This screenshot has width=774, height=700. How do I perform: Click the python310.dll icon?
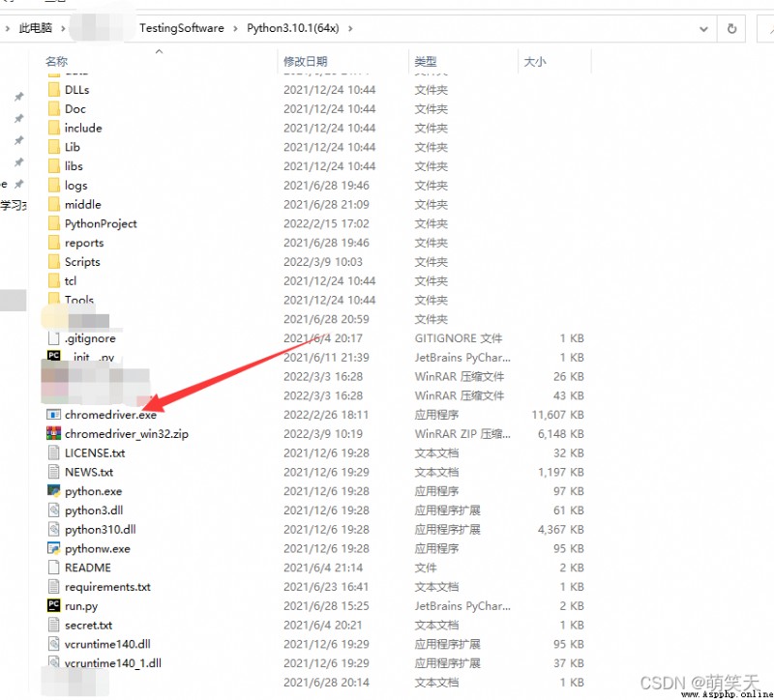click(54, 529)
